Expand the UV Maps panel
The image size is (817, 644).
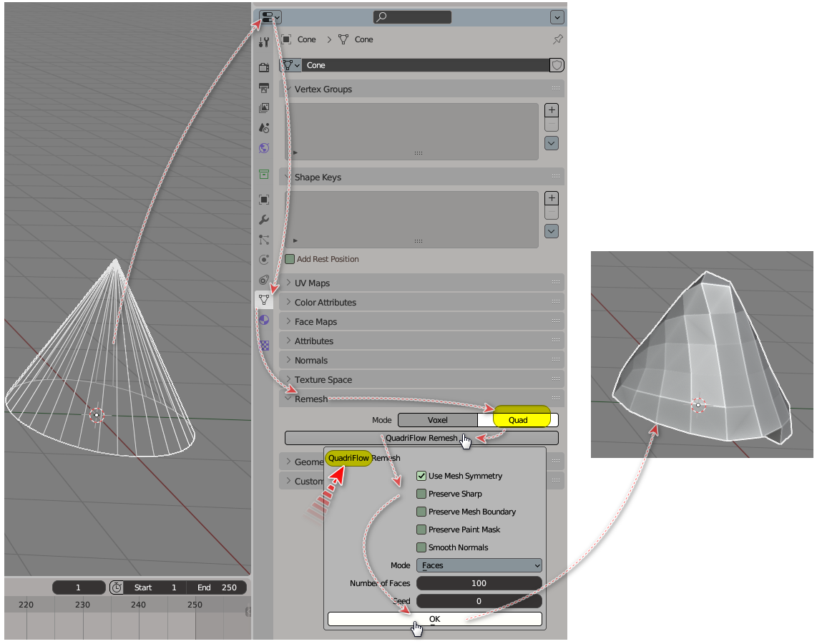(312, 283)
